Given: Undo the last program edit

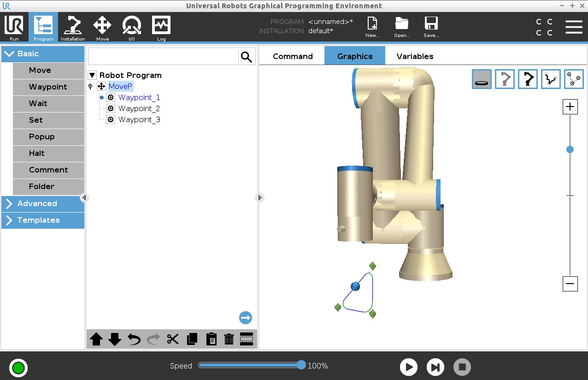Looking at the screenshot, I should click(134, 339).
